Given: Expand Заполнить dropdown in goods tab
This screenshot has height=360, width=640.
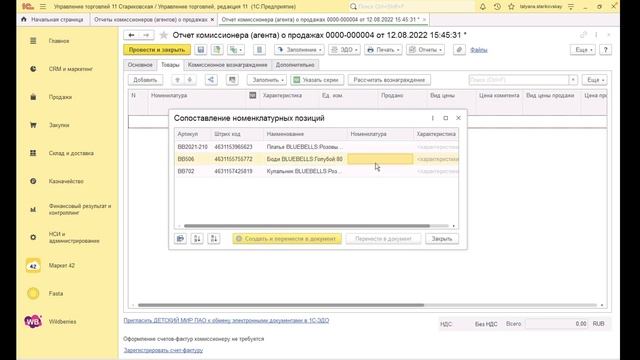Looking at the screenshot, I should (x=267, y=80).
